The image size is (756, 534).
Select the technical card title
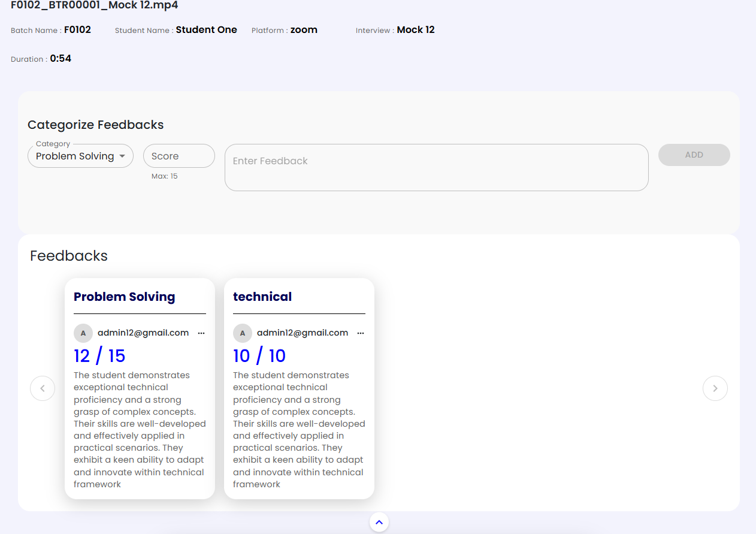pos(262,297)
